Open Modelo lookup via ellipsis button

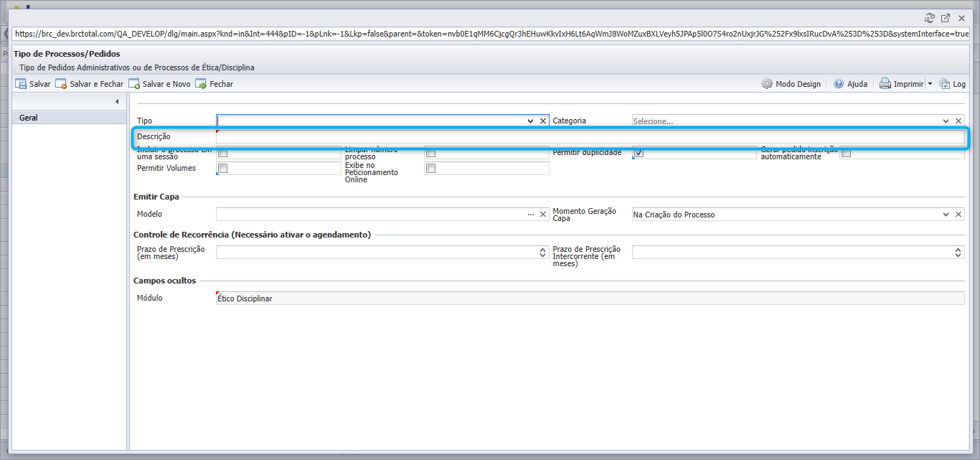pyautogui.click(x=531, y=215)
